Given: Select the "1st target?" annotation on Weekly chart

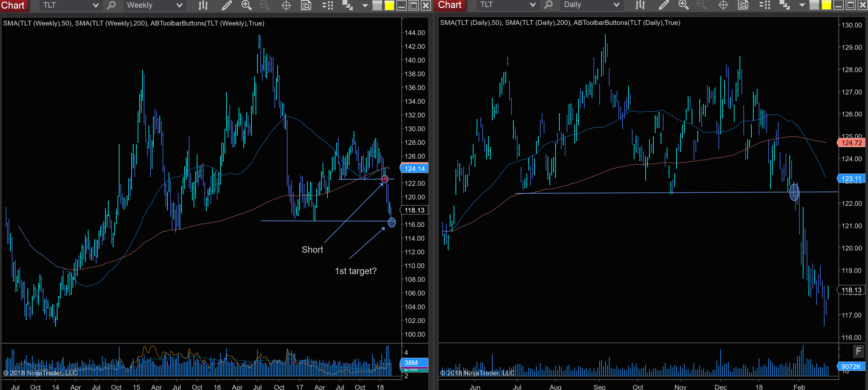Looking at the screenshot, I should click(x=356, y=271).
